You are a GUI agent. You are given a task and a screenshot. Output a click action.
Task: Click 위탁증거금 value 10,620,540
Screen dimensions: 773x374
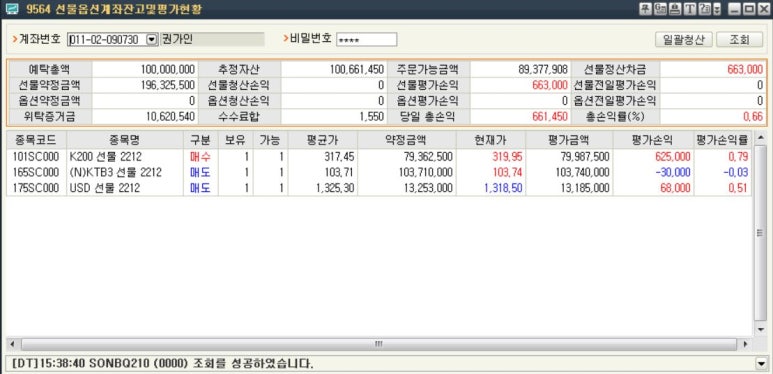point(171,117)
